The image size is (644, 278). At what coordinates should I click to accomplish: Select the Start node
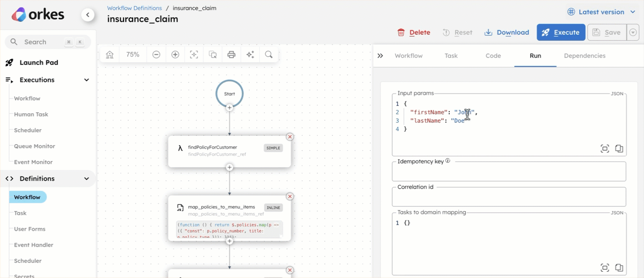tap(229, 94)
